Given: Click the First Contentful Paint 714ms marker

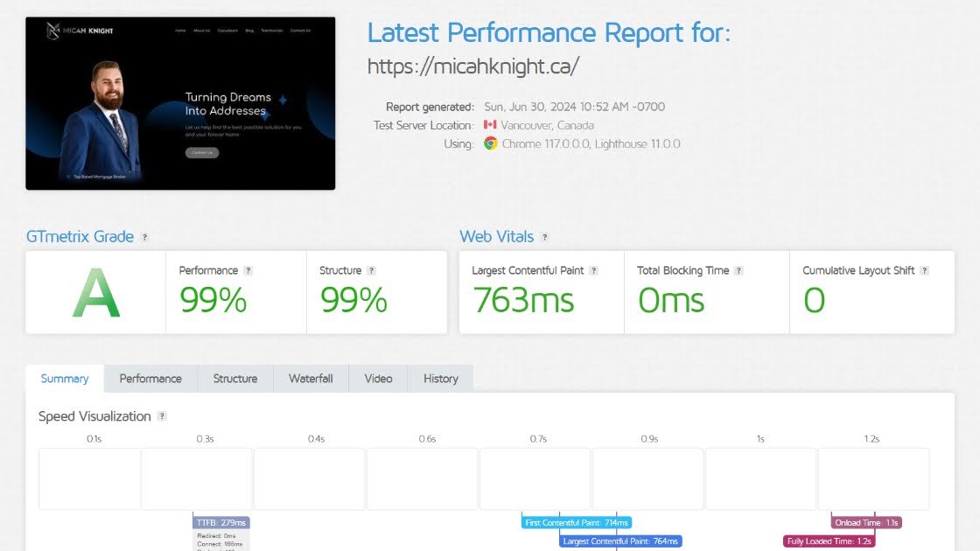Looking at the screenshot, I should pos(577,522).
